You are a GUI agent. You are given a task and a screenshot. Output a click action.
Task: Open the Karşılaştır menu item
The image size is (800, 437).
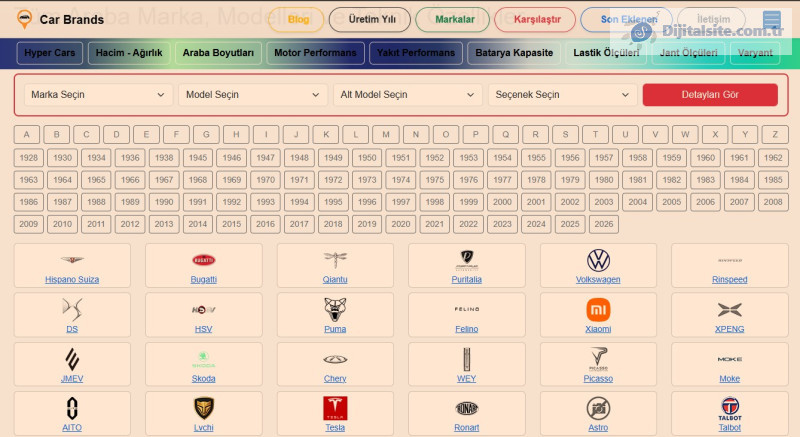point(537,19)
